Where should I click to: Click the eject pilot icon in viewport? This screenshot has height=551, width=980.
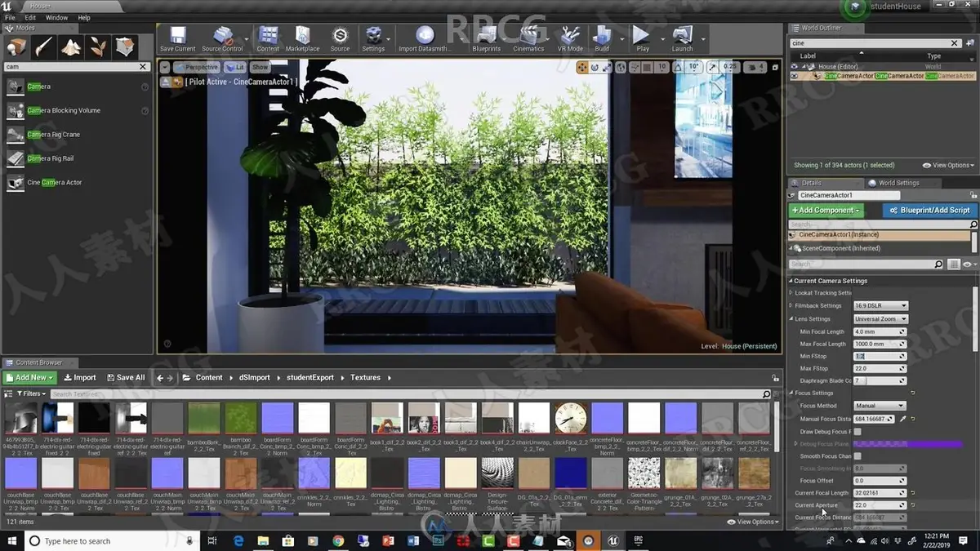coord(166,82)
